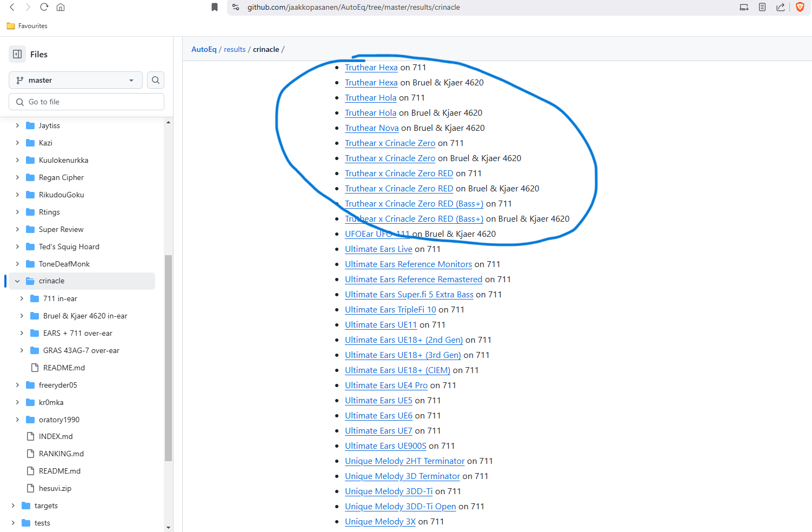The height and width of the screenshot is (532, 812).
Task: Open Truthear x Crinacle Zero RED on 711
Action: click(399, 173)
